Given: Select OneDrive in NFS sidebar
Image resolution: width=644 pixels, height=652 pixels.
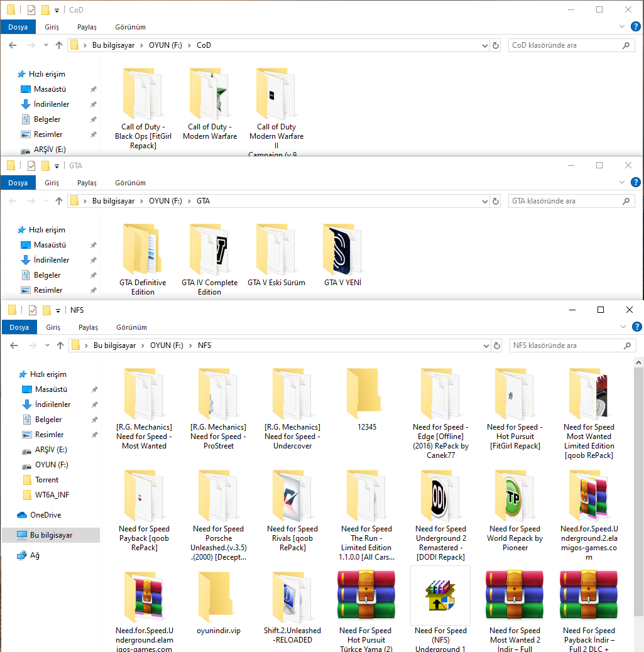Looking at the screenshot, I should [x=45, y=515].
